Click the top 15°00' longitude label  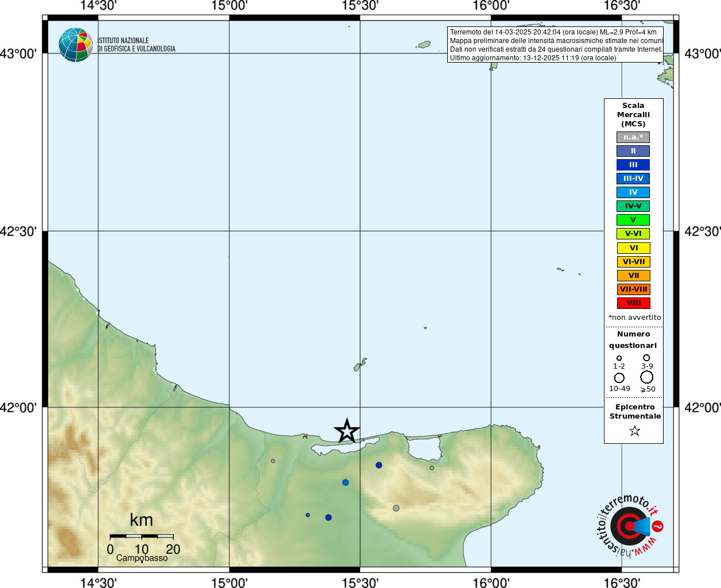(x=229, y=6)
